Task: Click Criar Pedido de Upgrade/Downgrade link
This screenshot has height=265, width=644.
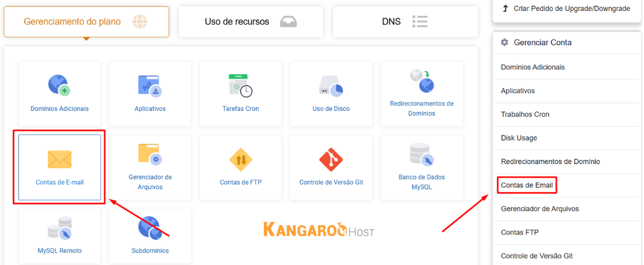Action: coord(572,8)
